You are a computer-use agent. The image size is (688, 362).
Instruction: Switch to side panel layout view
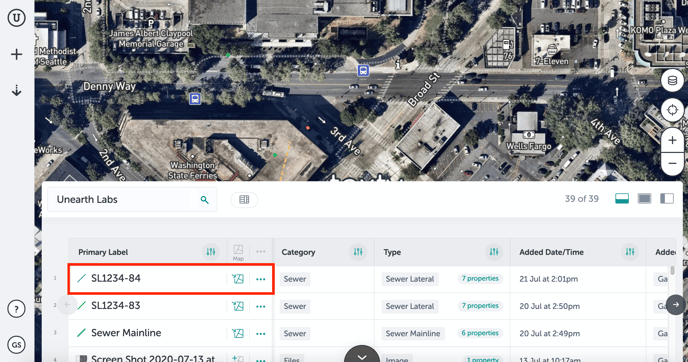pyautogui.click(x=667, y=199)
